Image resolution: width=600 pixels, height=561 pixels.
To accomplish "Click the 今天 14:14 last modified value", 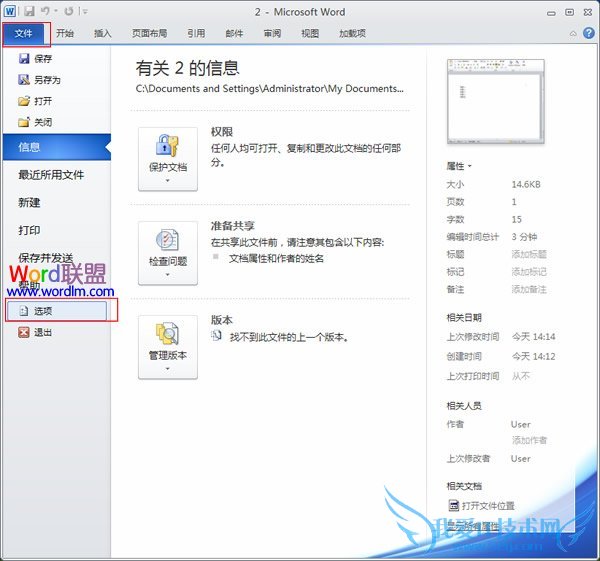I will coord(533,337).
